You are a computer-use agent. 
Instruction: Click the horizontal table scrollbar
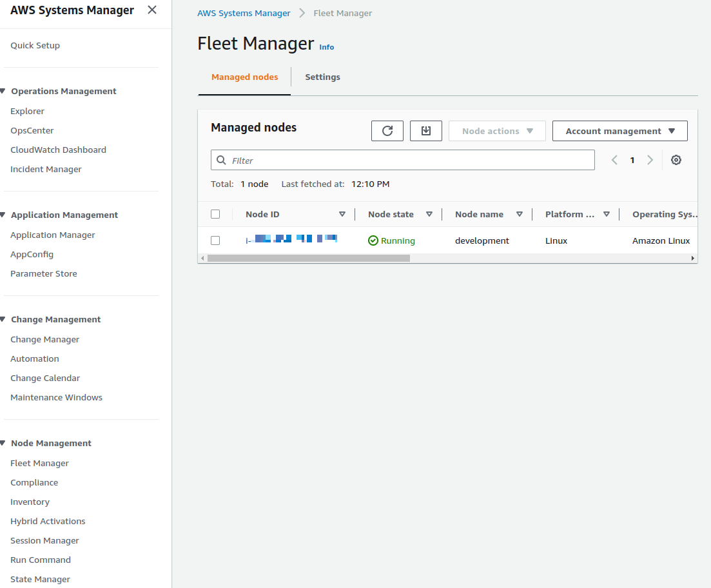click(x=308, y=258)
